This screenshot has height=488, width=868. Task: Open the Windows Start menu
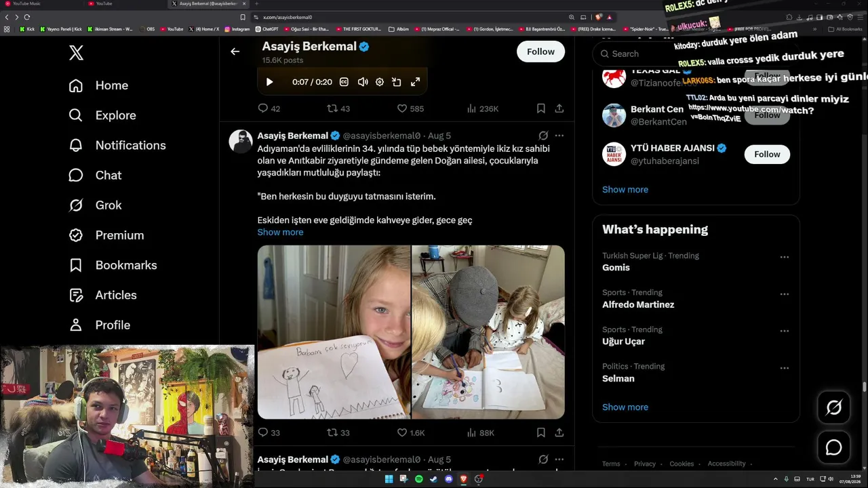click(x=389, y=479)
